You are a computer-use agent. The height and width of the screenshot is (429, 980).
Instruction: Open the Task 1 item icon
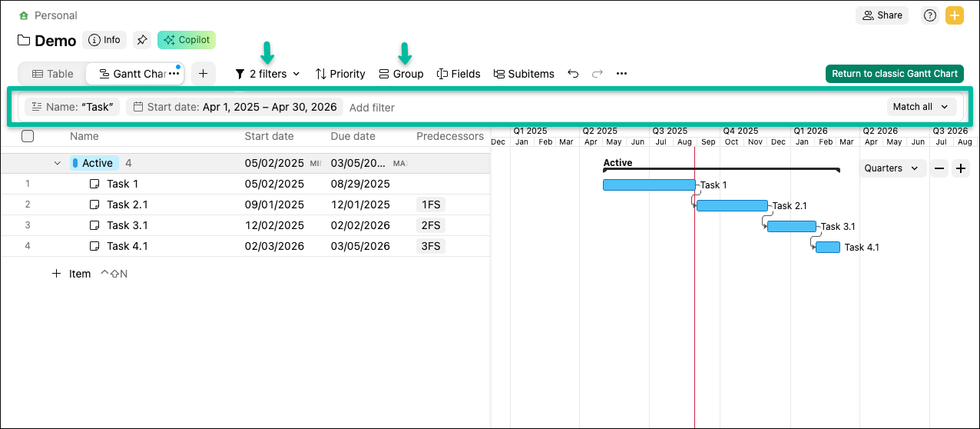(94, 184)
